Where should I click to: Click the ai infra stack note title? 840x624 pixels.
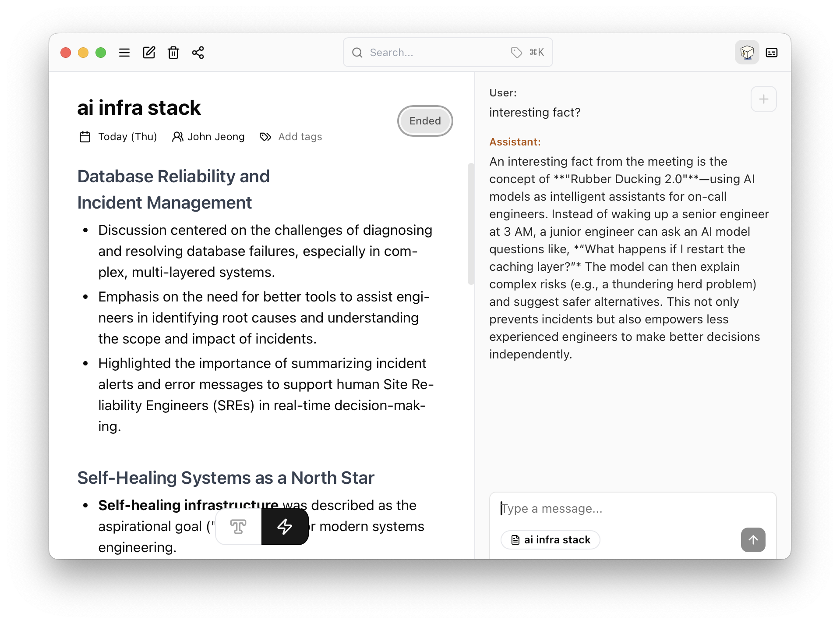point(139,108)
